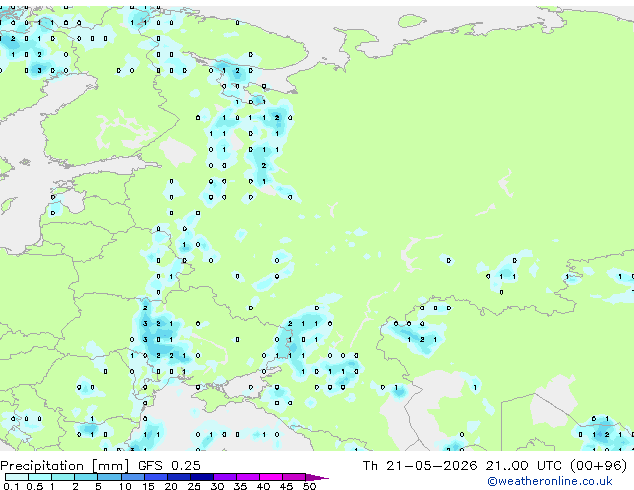Click the legend label '10'

[125, 486]
